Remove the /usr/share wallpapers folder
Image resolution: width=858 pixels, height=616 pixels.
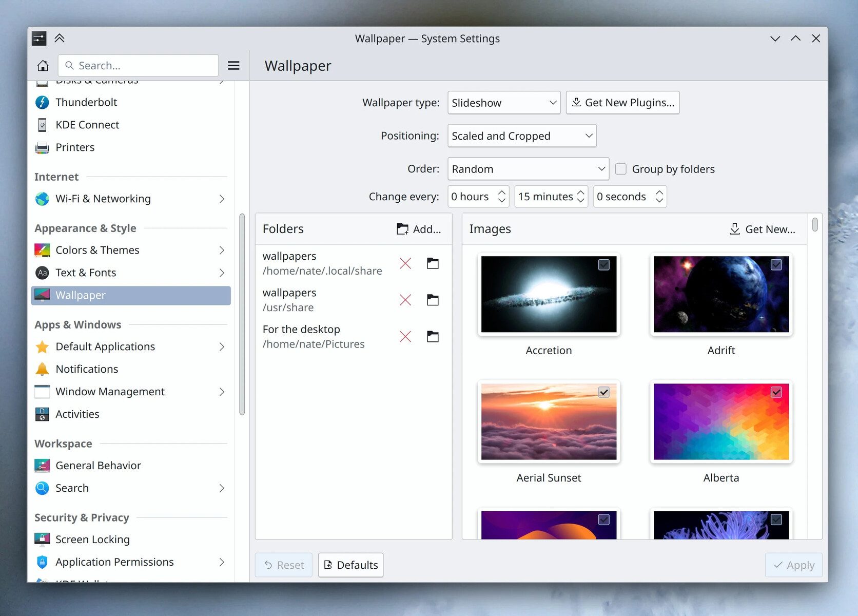(x=405, y=300)
